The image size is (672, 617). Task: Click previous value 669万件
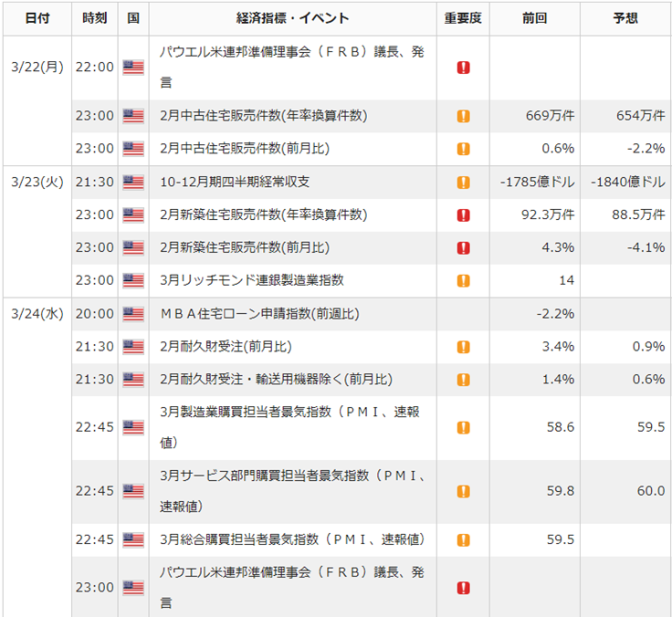pyautogui.click(x=551, y=116)
